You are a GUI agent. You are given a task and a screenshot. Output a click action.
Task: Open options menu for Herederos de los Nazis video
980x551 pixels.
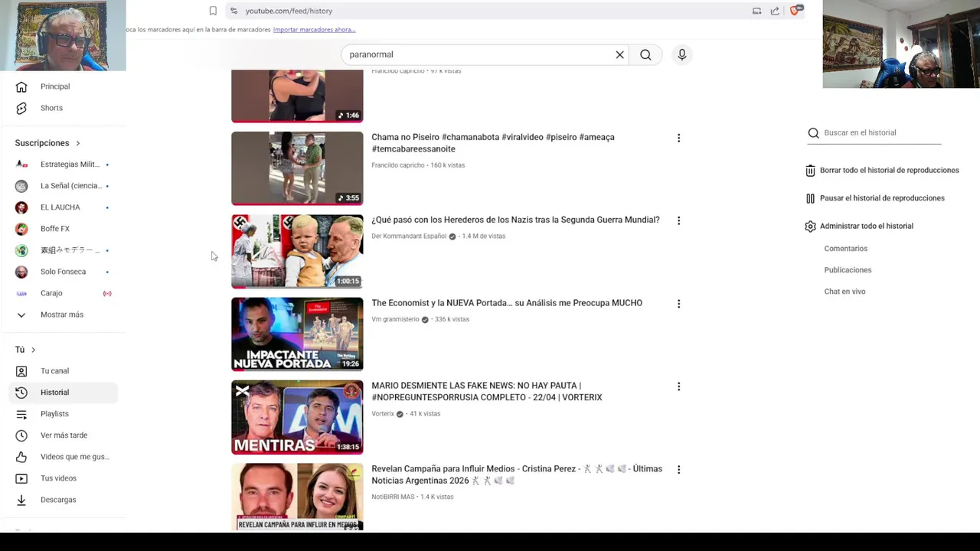(x=678, y=220)
